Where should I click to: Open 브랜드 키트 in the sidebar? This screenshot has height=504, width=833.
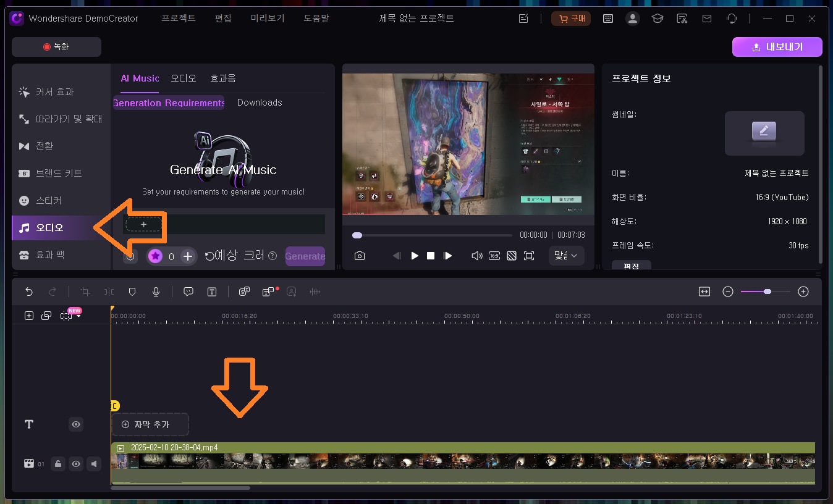click(x=61, y=173)
